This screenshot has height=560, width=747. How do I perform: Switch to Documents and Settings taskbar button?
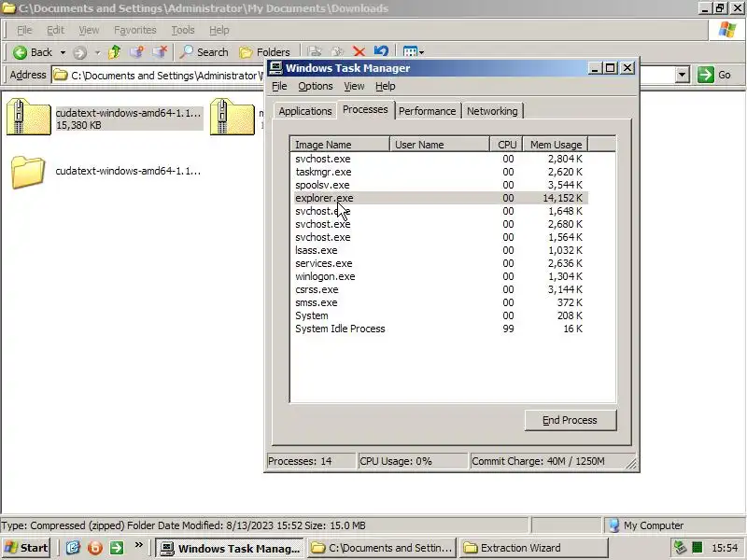382,548
